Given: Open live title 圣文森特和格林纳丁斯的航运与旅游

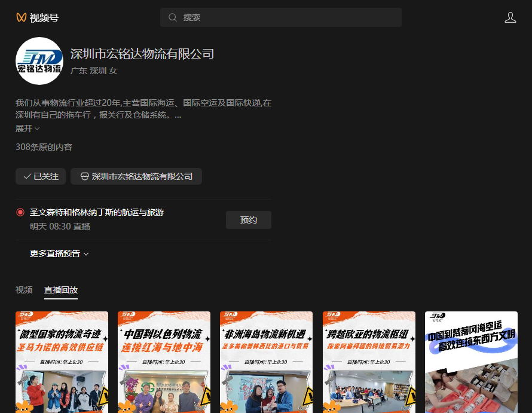Looking at the screenshot, I should [97, 212].
